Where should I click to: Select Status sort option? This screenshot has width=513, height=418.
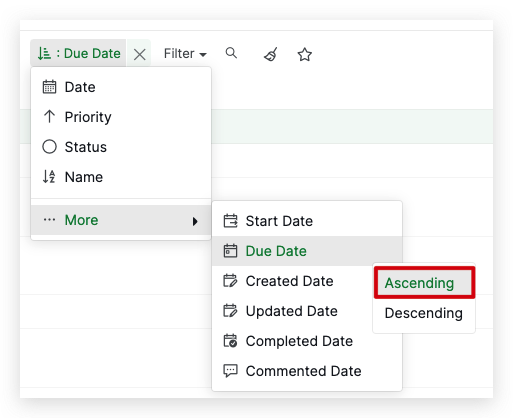click(121, 147)
